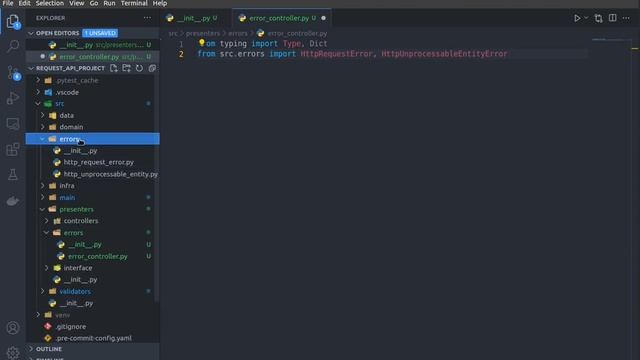This screenshot has height=360, width=640.
Task: Open the Edit menu
Action: click(24, 3)
